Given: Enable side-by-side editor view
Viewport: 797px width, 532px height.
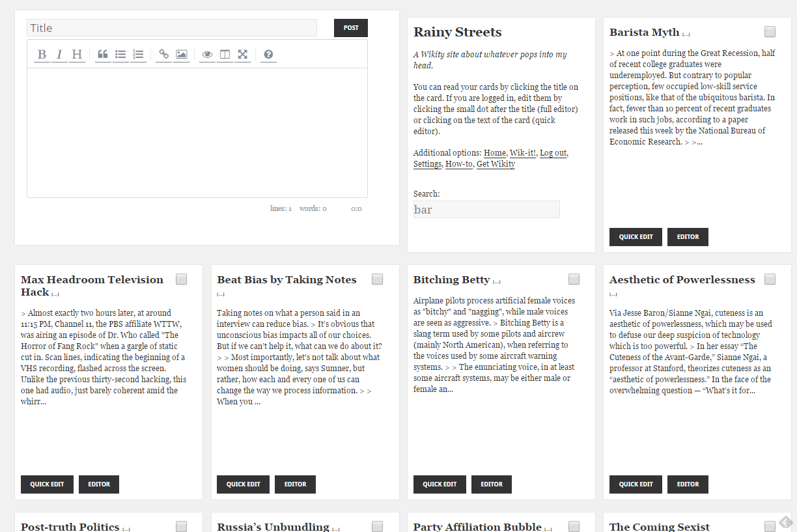Looking at the screenshot, I should [x=225, y=55].
